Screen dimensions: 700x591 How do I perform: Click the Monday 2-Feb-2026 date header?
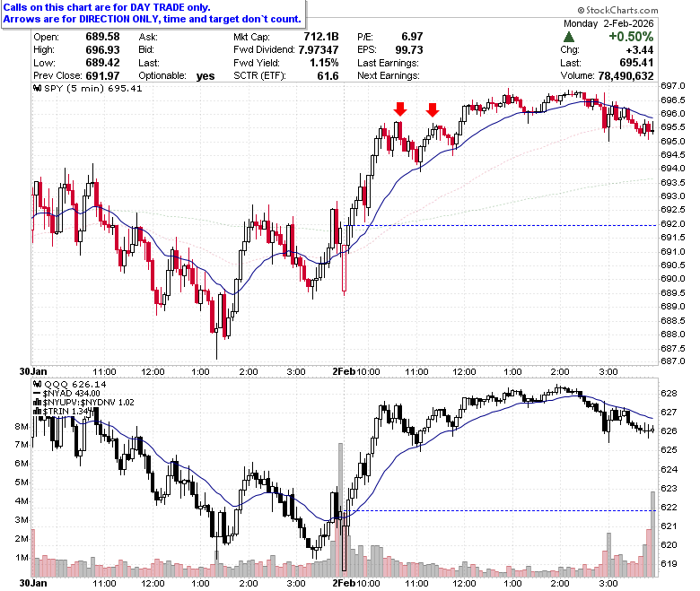click(x=608, y=23)
